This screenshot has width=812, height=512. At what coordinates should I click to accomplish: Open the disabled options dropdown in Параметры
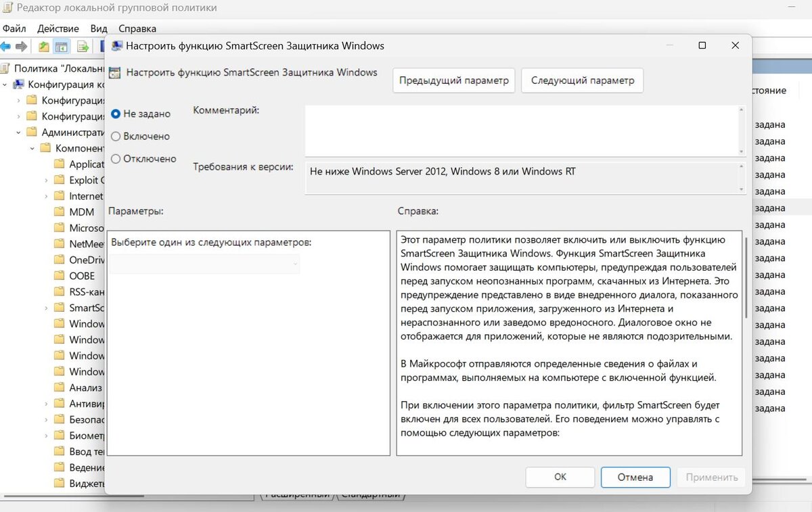(204, 264)
